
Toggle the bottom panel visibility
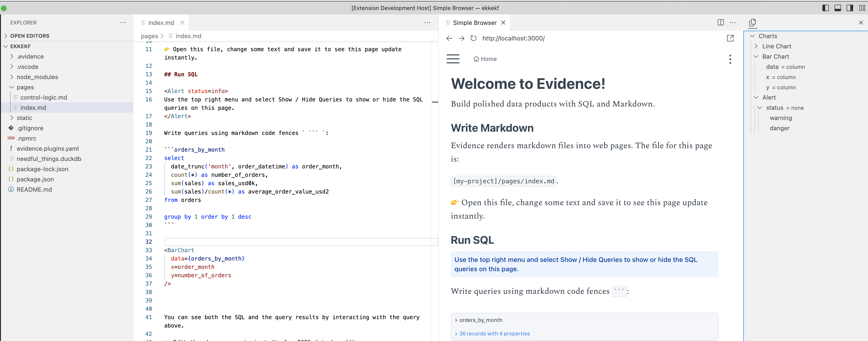tap(837, 8)
